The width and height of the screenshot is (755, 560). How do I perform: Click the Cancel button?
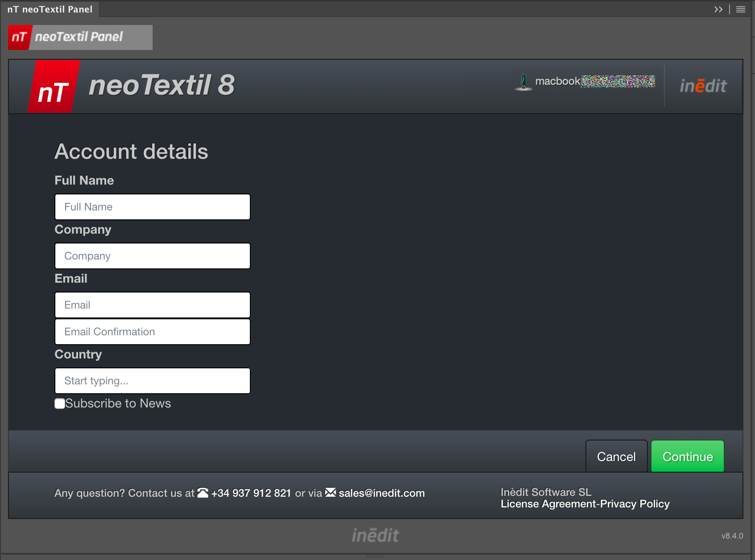click(x=616, y=457)
